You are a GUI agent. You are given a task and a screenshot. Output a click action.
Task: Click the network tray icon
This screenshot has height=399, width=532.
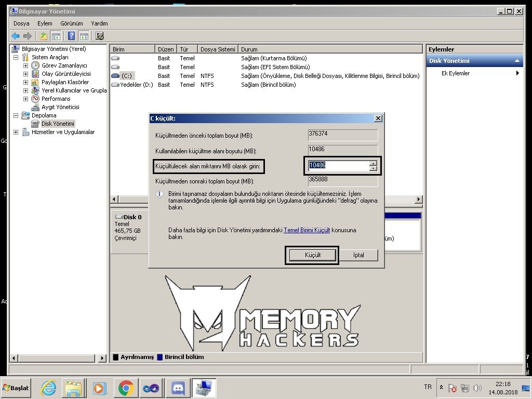click(x=465, y=388)
